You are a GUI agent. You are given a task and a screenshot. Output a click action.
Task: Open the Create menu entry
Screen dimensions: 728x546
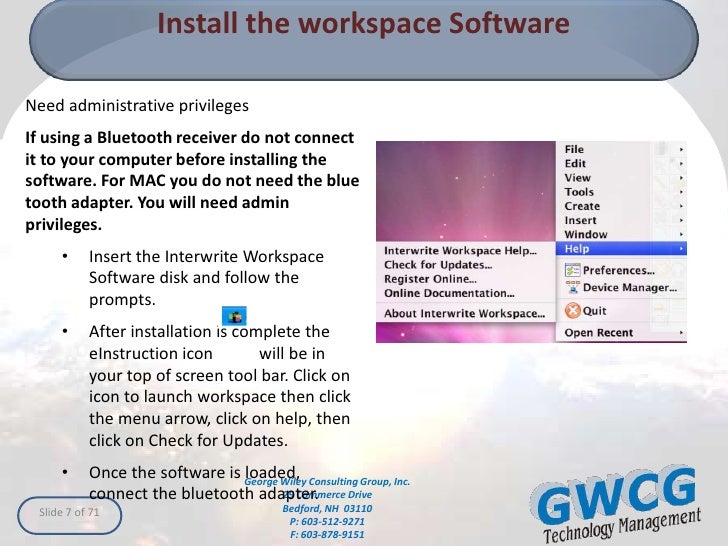pyautogui.click(x=621, y=206)
